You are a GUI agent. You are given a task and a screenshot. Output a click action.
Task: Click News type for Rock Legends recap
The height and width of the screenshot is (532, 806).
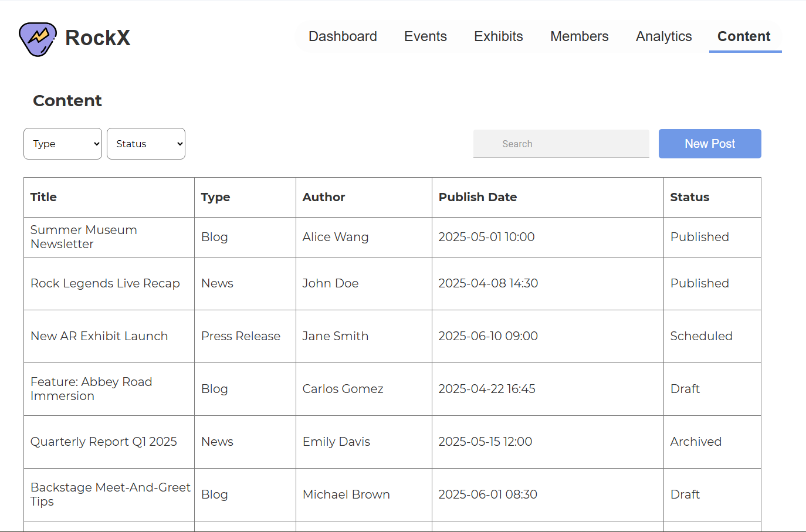(217, 283)
